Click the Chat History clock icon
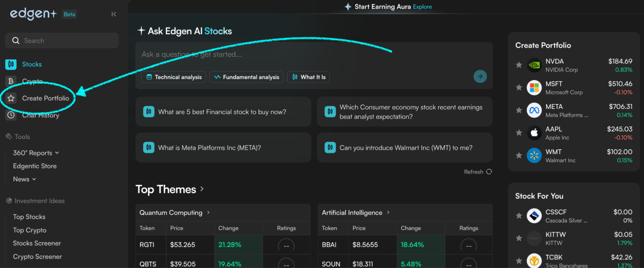 pos(11,116)
